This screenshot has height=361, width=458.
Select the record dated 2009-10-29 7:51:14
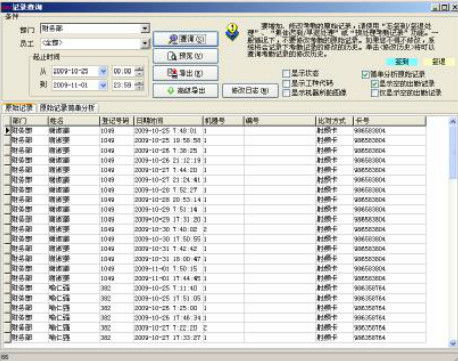pyautogui.click(x=218, y=209)
